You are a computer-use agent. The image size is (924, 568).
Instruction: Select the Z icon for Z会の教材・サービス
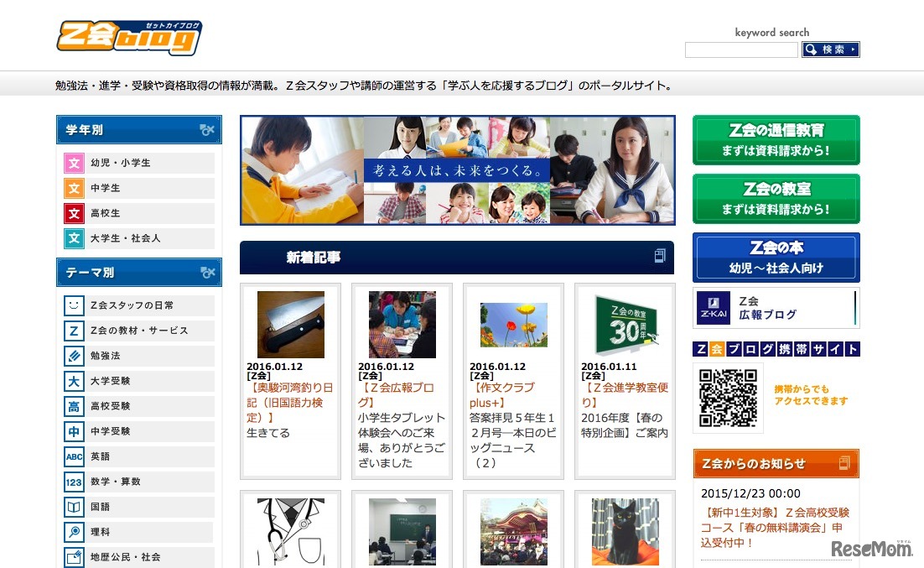[x=74, y=331]
